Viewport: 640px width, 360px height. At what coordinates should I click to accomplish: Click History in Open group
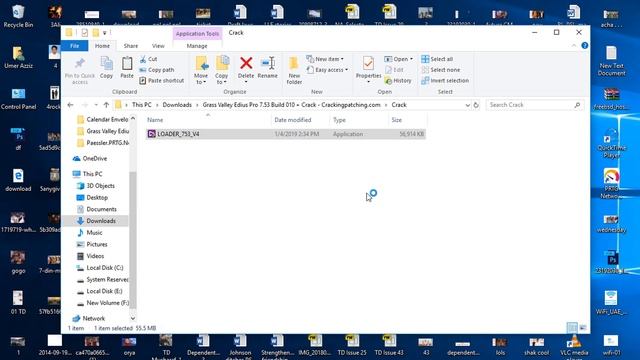coord(398,81)
